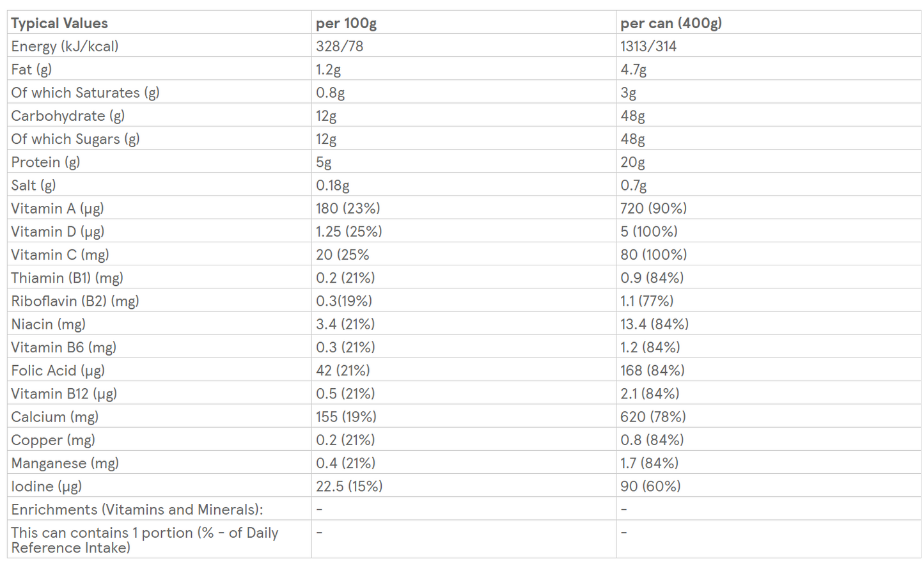Select the salt value "0.18g"
924x564 pixels.
pos(333,185)
